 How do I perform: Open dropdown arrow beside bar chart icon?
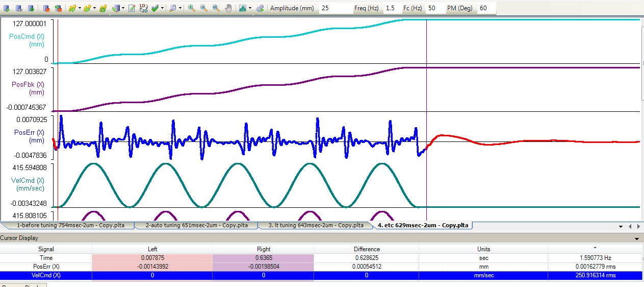tap(250, 8)
